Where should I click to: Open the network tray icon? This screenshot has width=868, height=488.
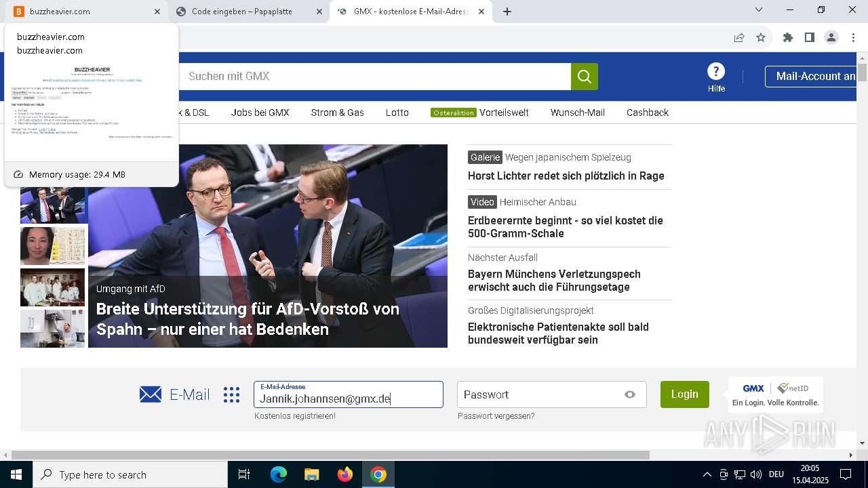740,474
